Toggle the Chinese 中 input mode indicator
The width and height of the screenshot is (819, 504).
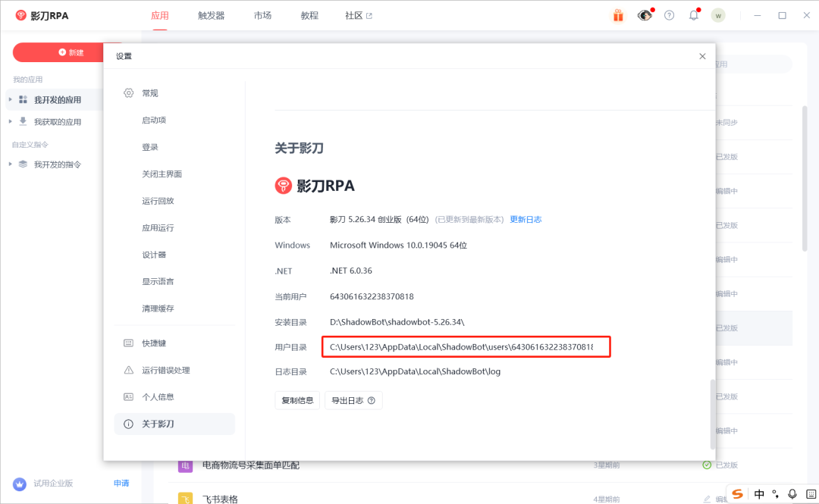coord(759,493)
